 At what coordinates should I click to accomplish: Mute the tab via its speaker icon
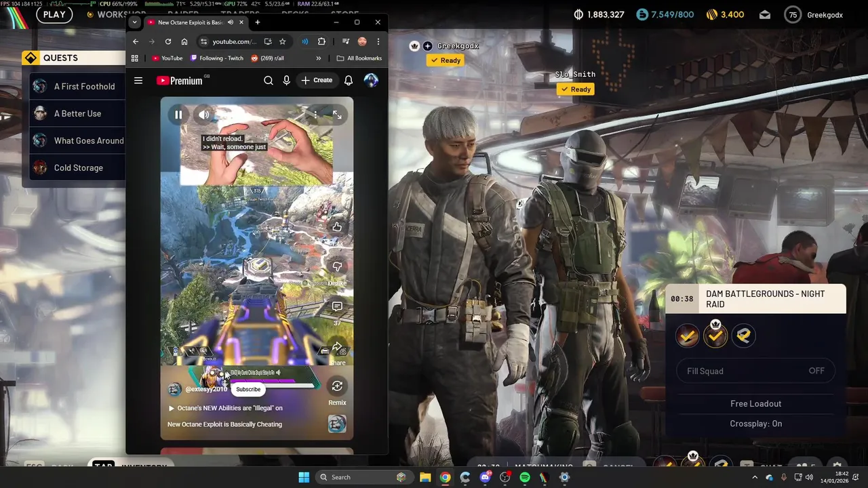coord(231,22)
